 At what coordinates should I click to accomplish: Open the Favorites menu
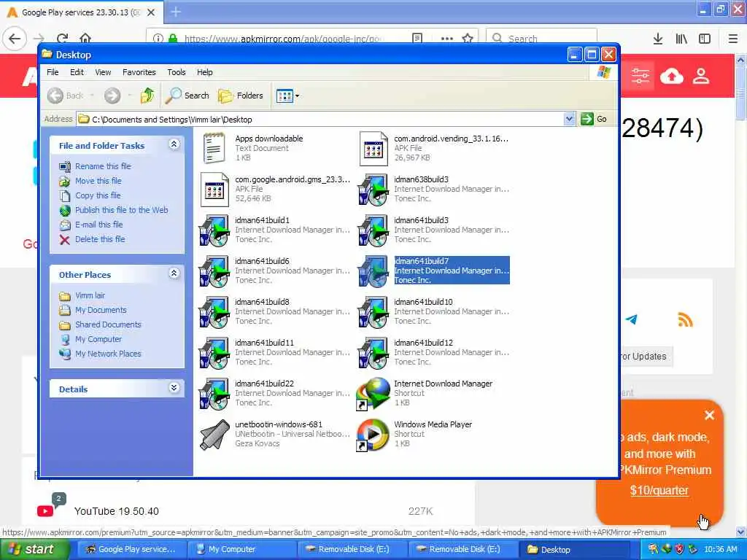(x=139, y=72)
